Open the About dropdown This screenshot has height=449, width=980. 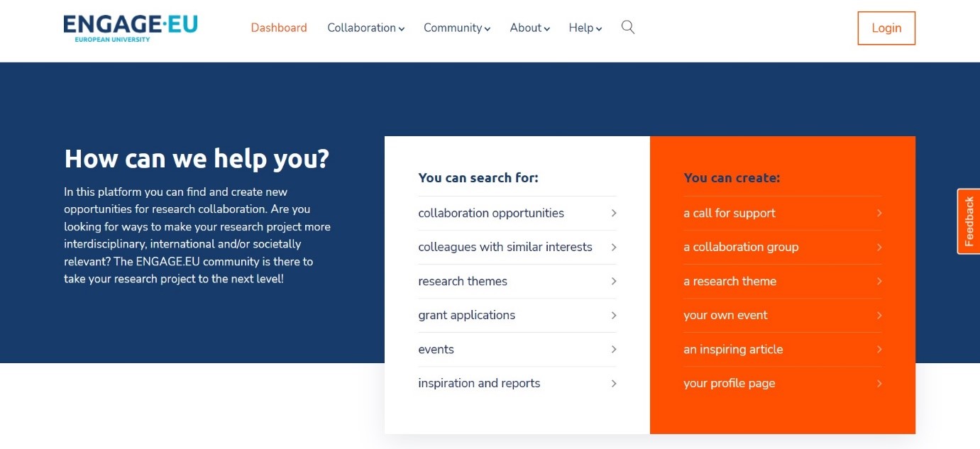pyautogui.click(x=529, y=28)
